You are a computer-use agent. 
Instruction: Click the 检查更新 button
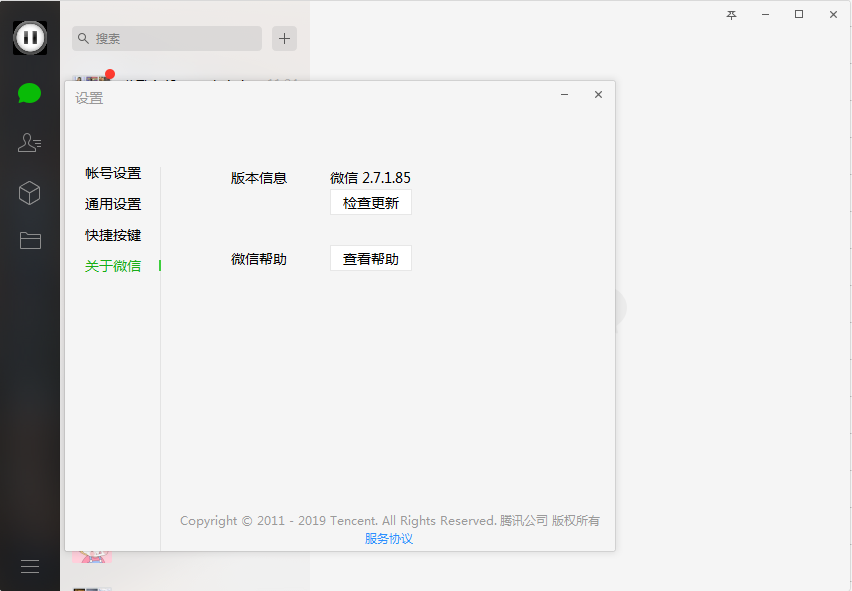[371, 203]
